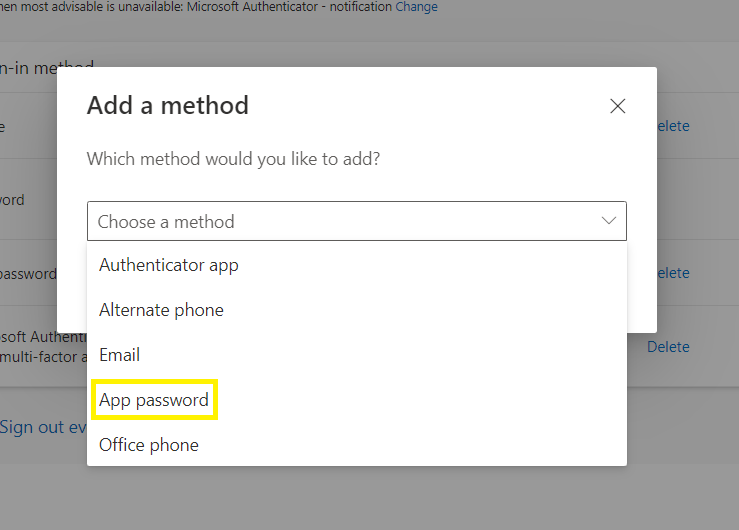Click the Add a method dialog heading
The width and height of the screenshot is (739, 530).
[168, 105]
